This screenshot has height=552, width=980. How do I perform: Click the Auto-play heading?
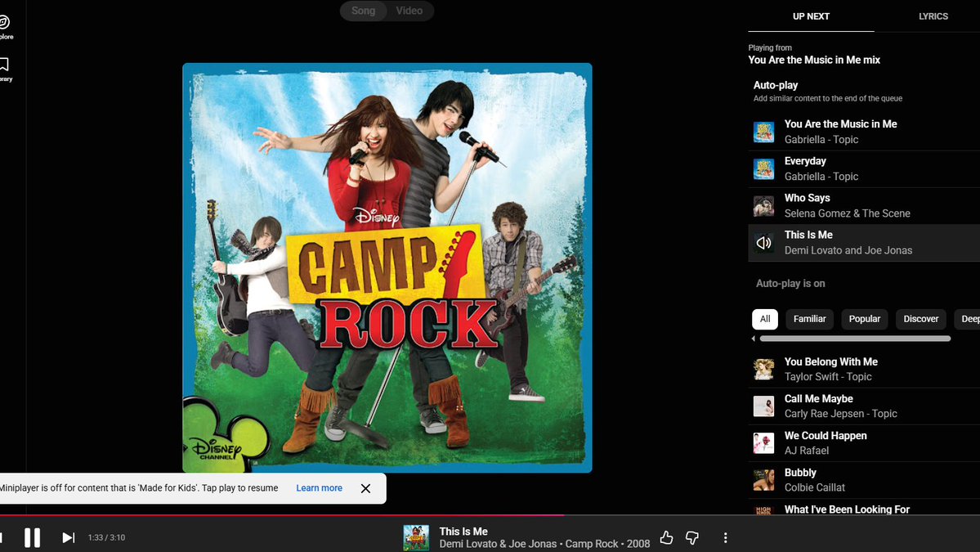[x=776, y=85]
